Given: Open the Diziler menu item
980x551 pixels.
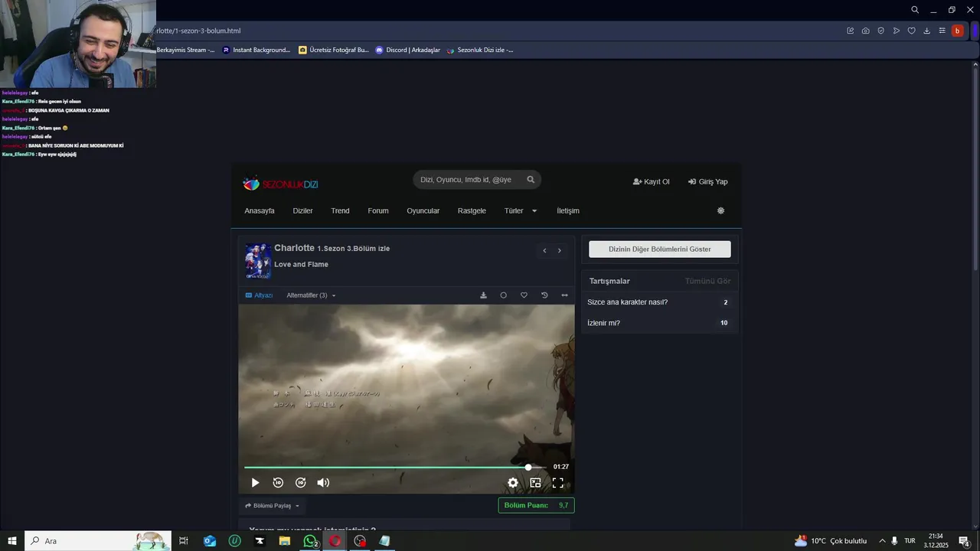Looking at the screenshot, I should (x=302, y=210).
